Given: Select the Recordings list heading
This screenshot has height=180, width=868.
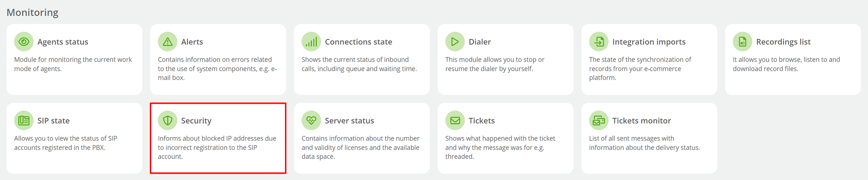Looking at the screenshot, I should point(783,42).
